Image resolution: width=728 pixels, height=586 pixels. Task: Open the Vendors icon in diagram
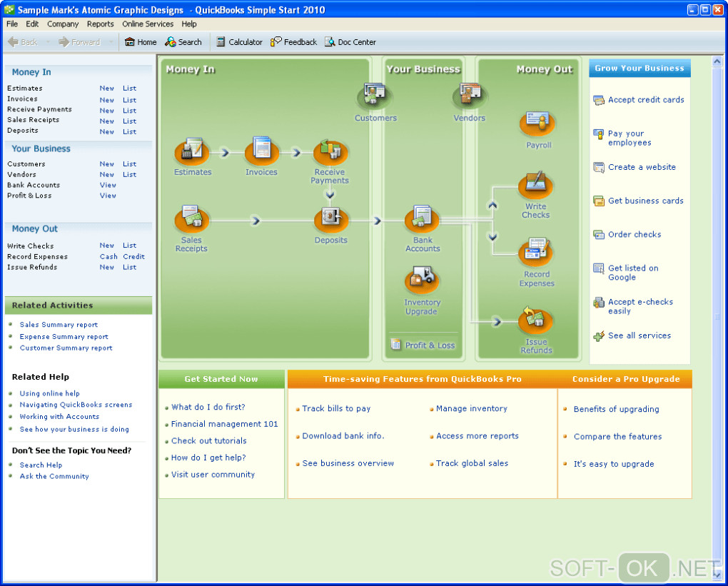(x=470, y=95)
